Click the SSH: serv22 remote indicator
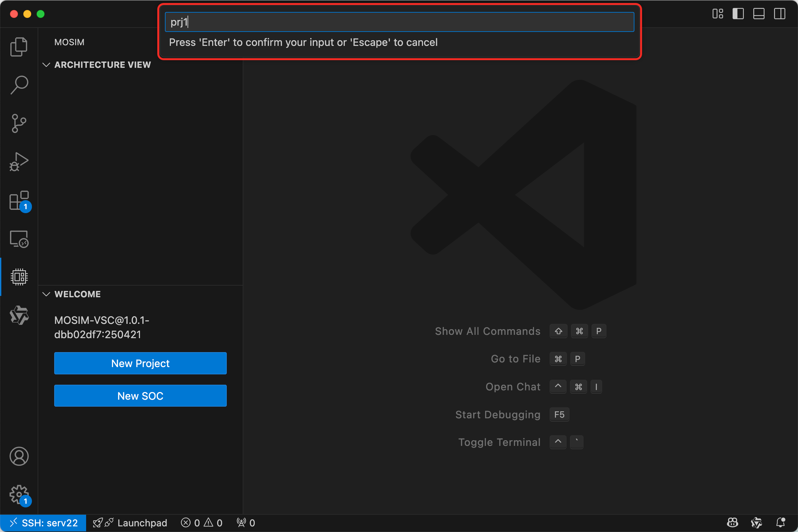This screenshot has width=798, height=532. point(43,523)
